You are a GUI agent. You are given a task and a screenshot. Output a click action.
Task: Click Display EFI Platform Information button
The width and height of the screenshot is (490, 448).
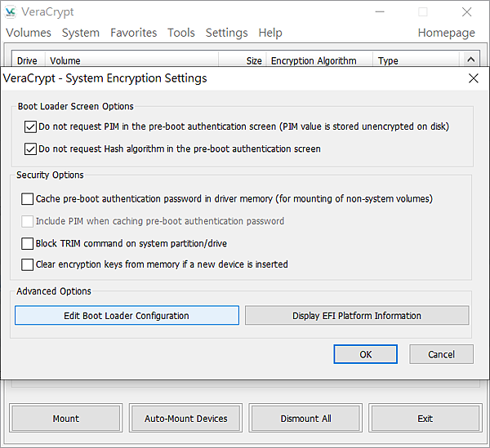357,316
